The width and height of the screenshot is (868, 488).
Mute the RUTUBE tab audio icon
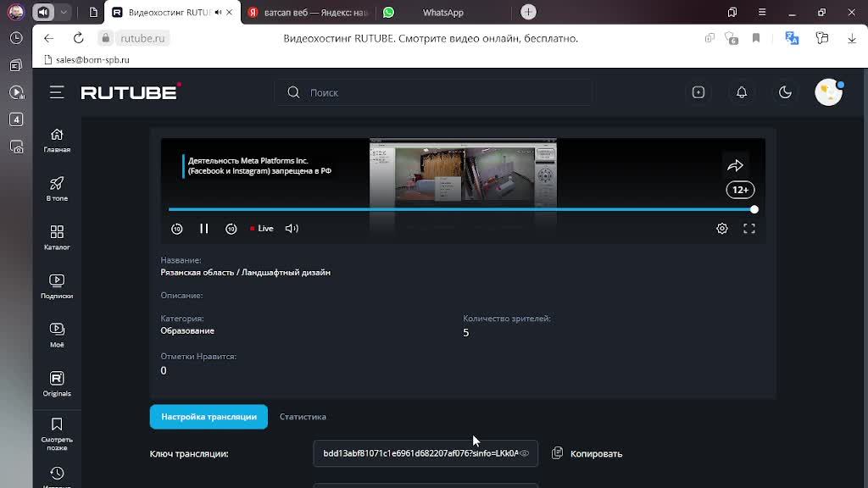tap(218, 12)
